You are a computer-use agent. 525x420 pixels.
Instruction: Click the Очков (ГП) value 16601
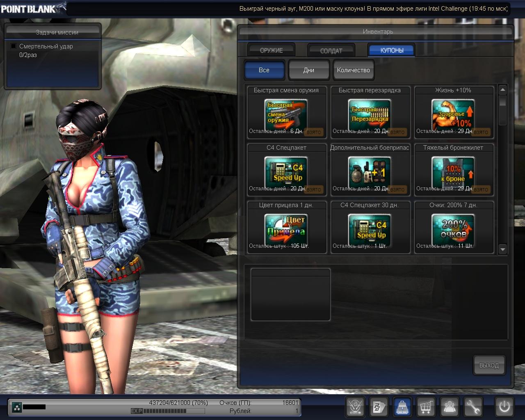[x=290, y=403]
